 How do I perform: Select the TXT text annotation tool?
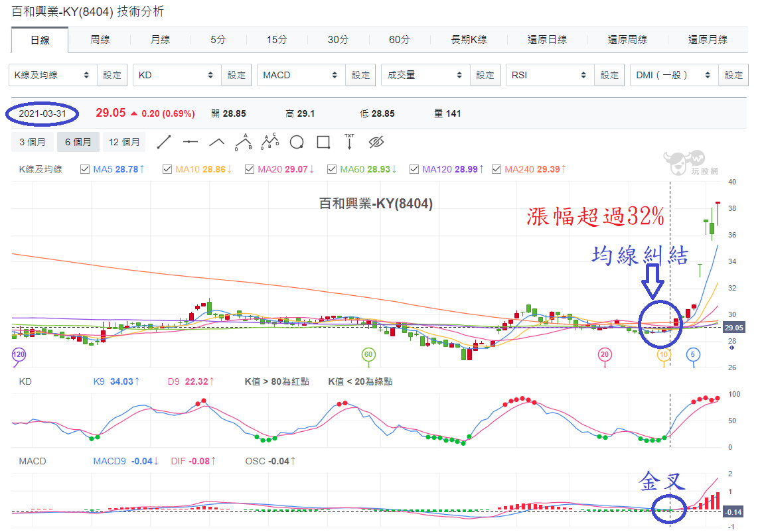pos(349,142)
